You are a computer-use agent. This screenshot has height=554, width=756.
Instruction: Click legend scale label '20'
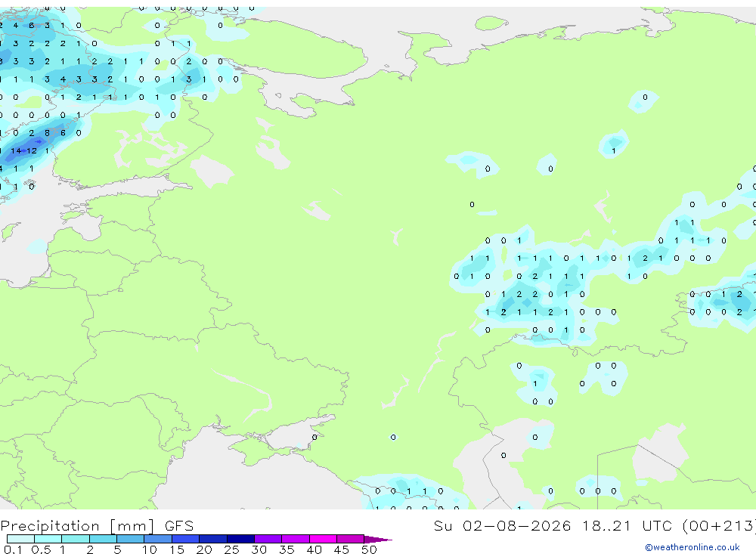pos(204,549)
